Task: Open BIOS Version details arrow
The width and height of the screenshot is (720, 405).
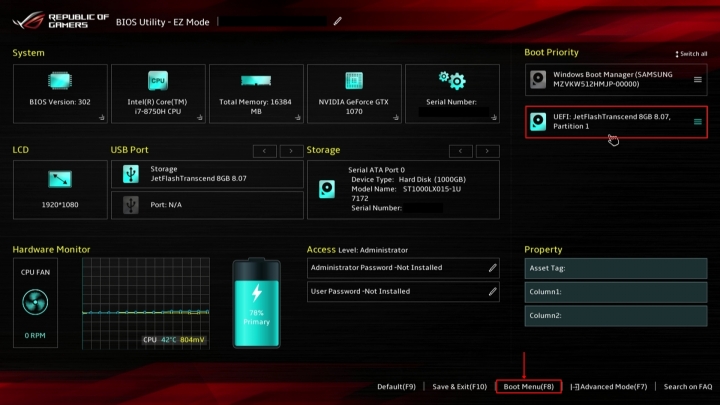Action: click(101, 118)
